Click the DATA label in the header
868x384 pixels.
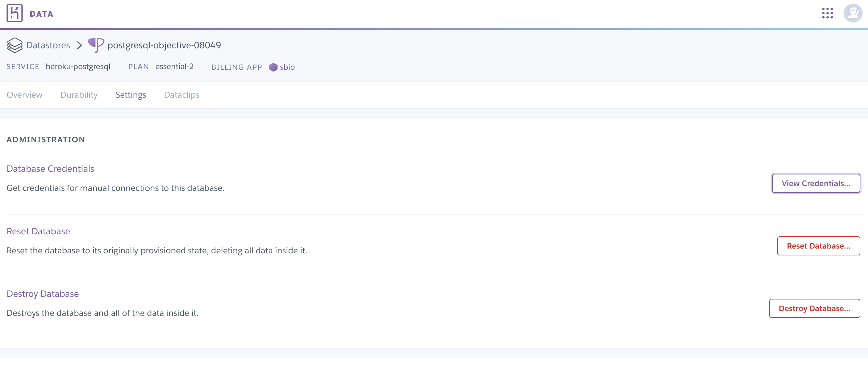41,14
